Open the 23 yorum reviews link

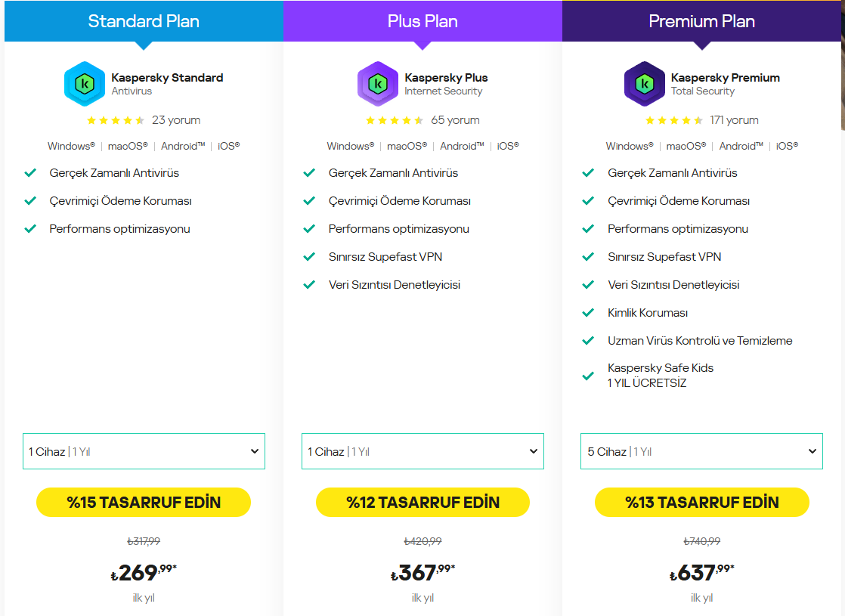click(x=176, y=120)
